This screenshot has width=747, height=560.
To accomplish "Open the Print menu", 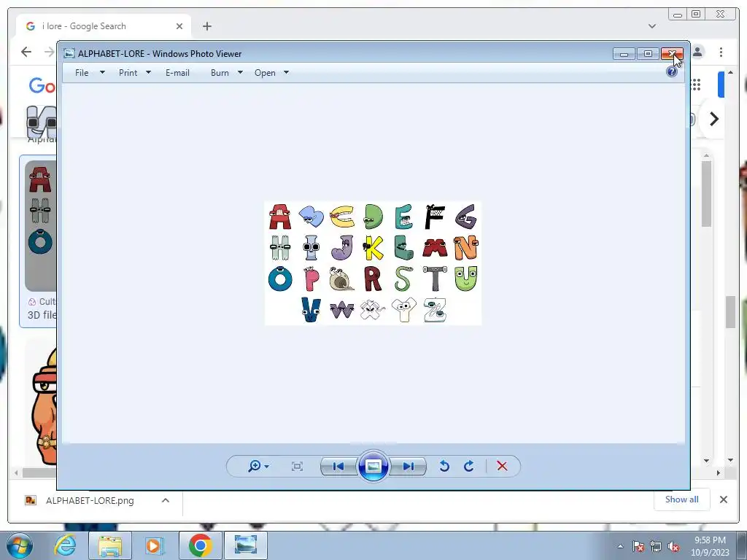I will [x=128, y=73].
